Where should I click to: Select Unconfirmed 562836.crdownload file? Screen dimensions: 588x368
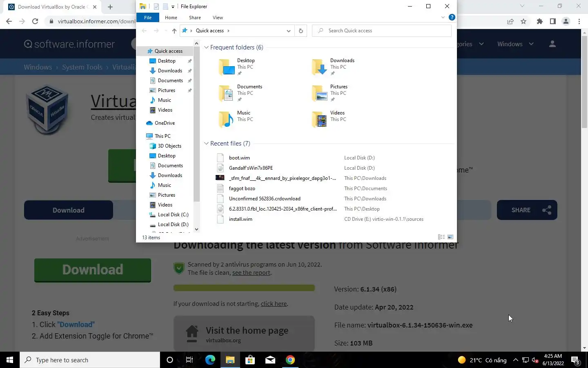pos(265,199)
